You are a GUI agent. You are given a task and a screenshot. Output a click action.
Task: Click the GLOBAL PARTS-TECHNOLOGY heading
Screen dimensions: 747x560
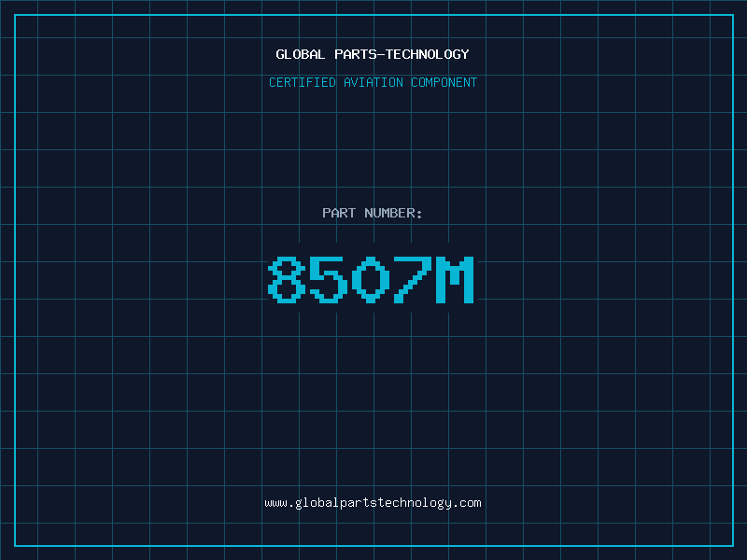click(373, 54)
